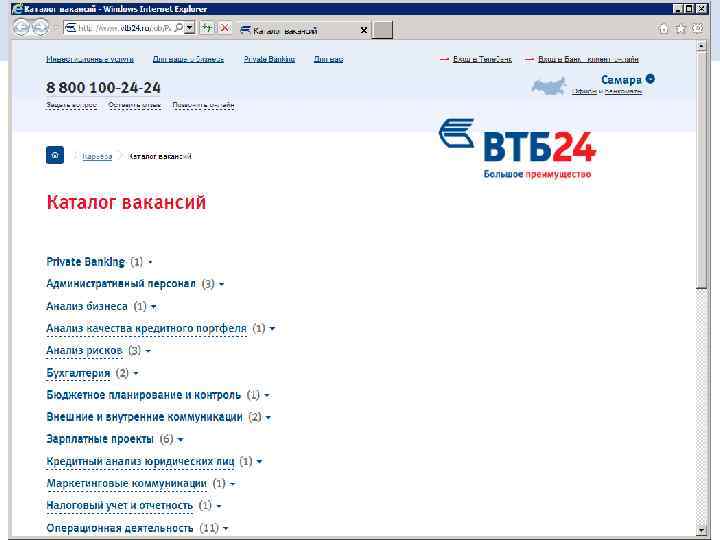Expand arrow beside Анализ бизнеса (1)

(153, 307)
